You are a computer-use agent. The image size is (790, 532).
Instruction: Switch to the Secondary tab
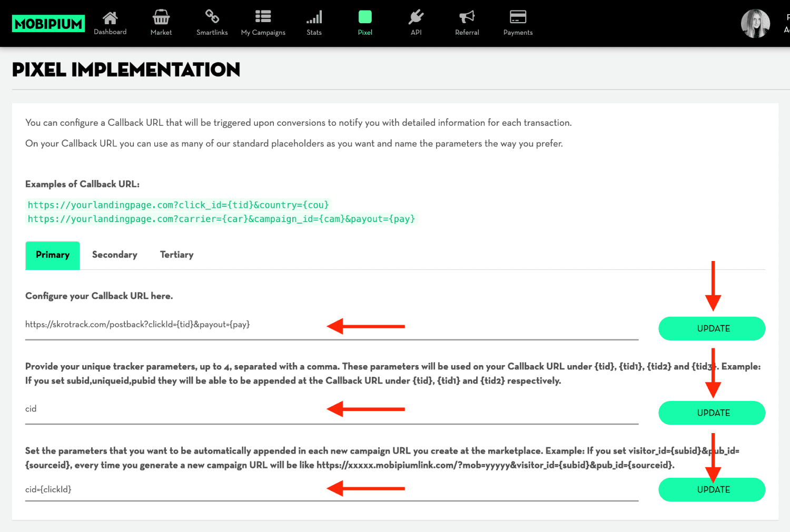click(x=115, y=255)
